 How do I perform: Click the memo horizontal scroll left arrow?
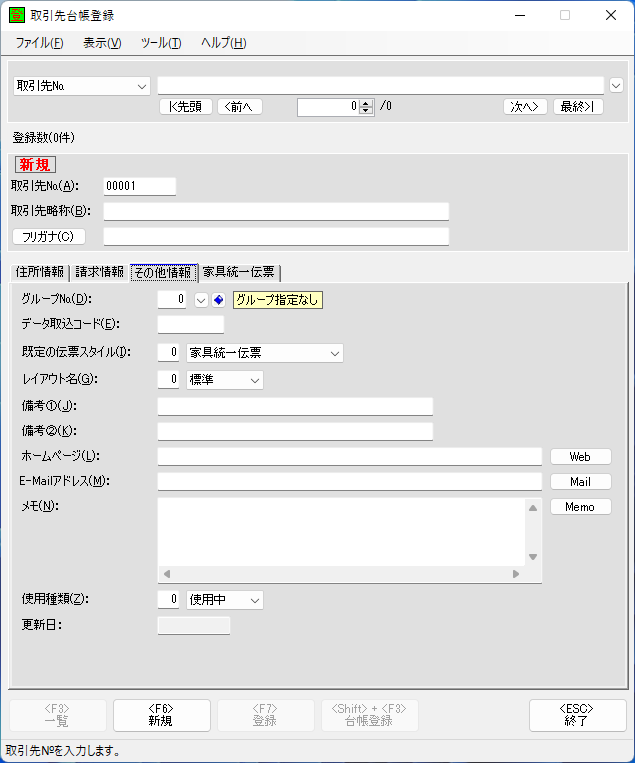click(167, 574)
